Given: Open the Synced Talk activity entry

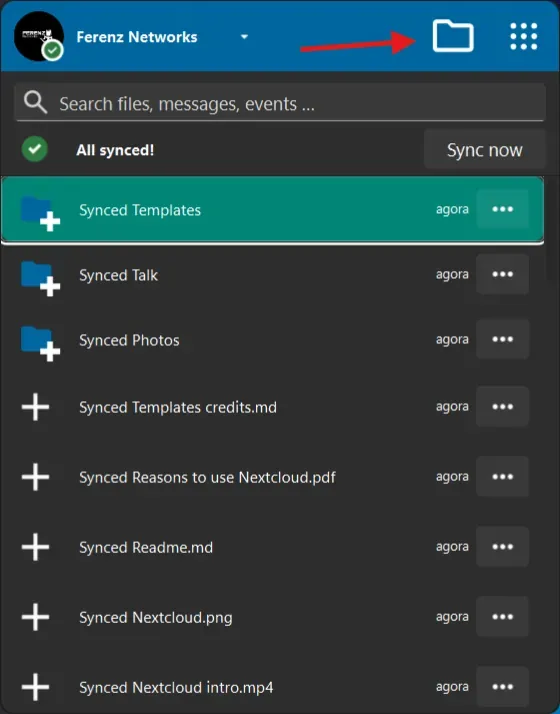Looking at the screenshot, I should pos(272,275).
